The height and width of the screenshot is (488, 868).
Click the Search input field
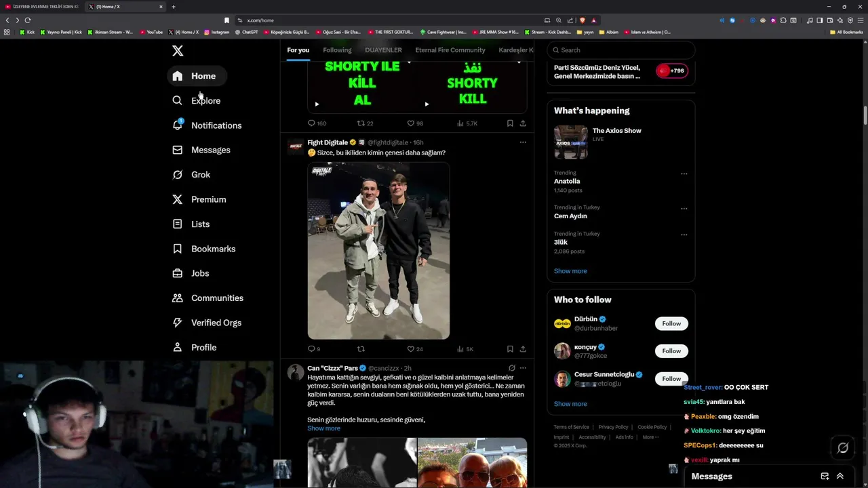point(621,50)
